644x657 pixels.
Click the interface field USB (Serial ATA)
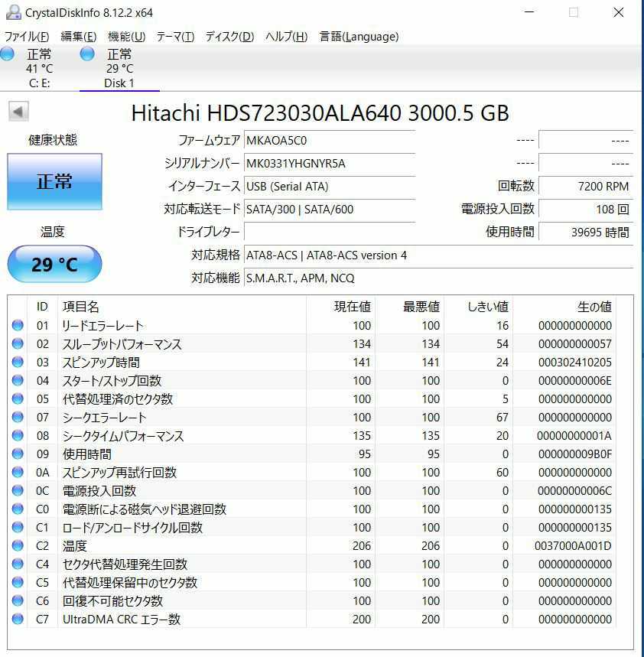coord(330,186)
